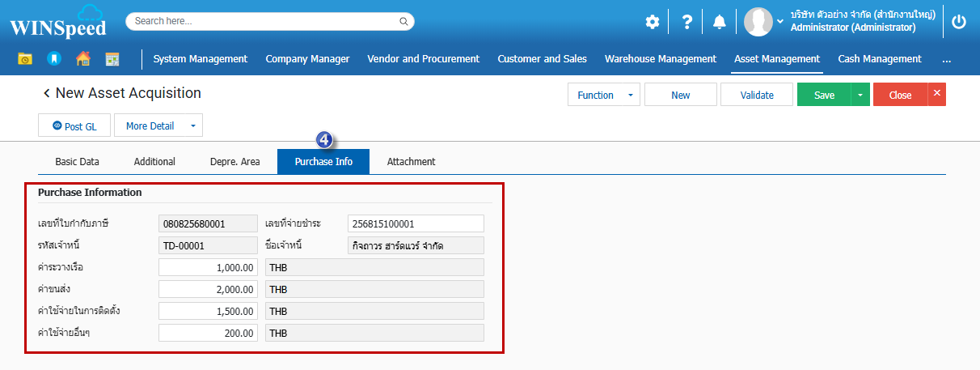Click the help question mark icon
This screenshot has width=980, height=370.
pyautogui.click(x=686, y=23)
